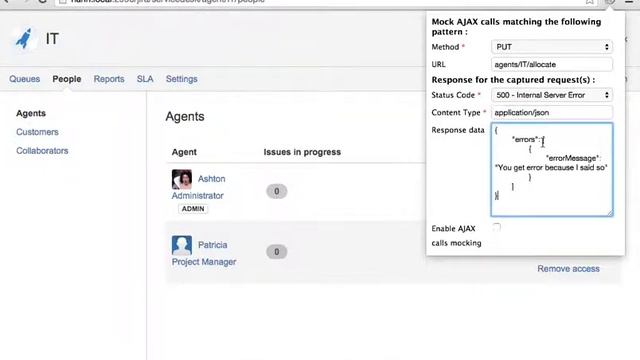Select Agents in the left sidebar

click(31, 113)
